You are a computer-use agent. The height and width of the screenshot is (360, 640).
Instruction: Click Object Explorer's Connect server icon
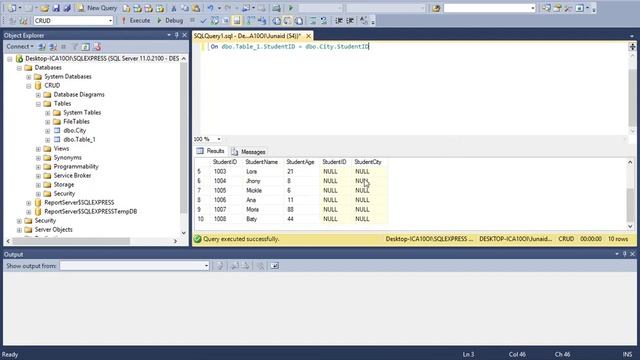pyautogui.click(x=42, y=47)
